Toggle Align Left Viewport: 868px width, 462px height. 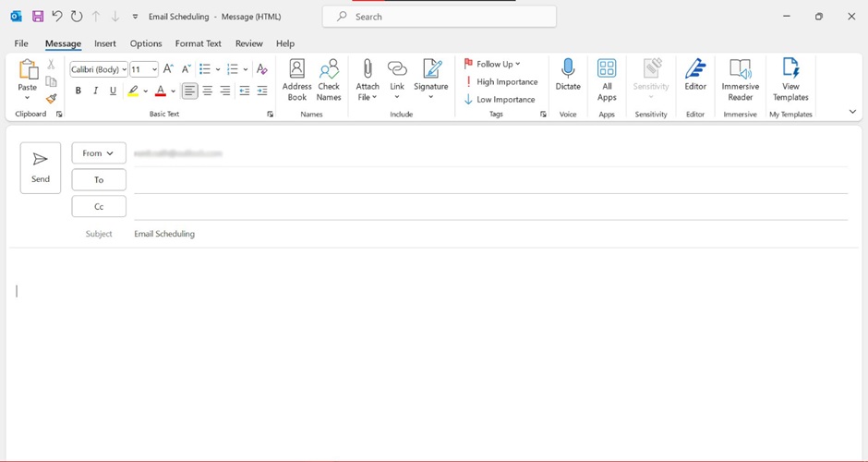coord(190,91)
